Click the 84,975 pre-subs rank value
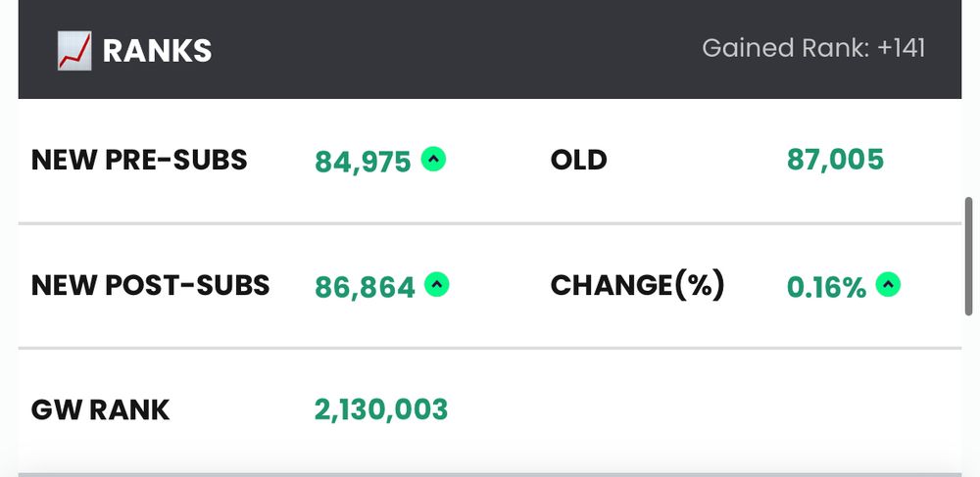 pyautogui.click(x=363, y=161)
